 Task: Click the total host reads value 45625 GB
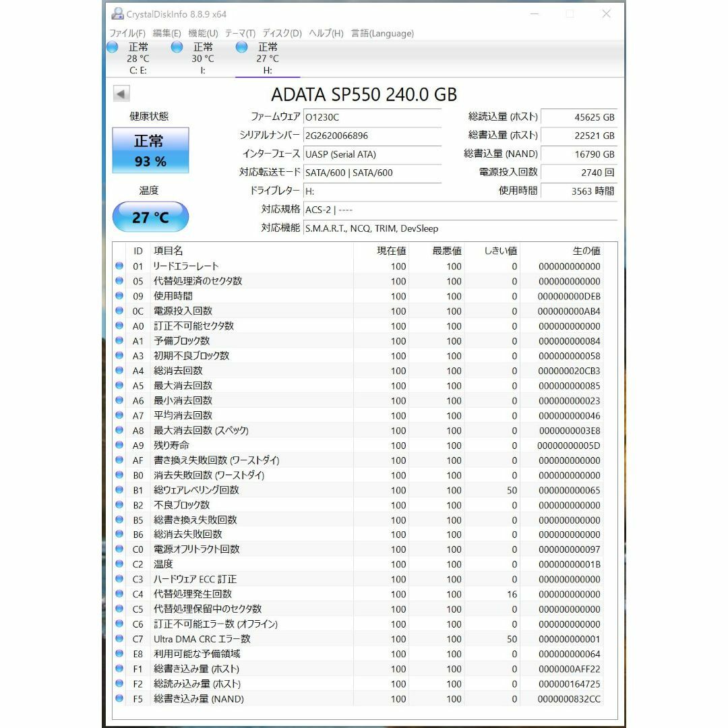579,117
